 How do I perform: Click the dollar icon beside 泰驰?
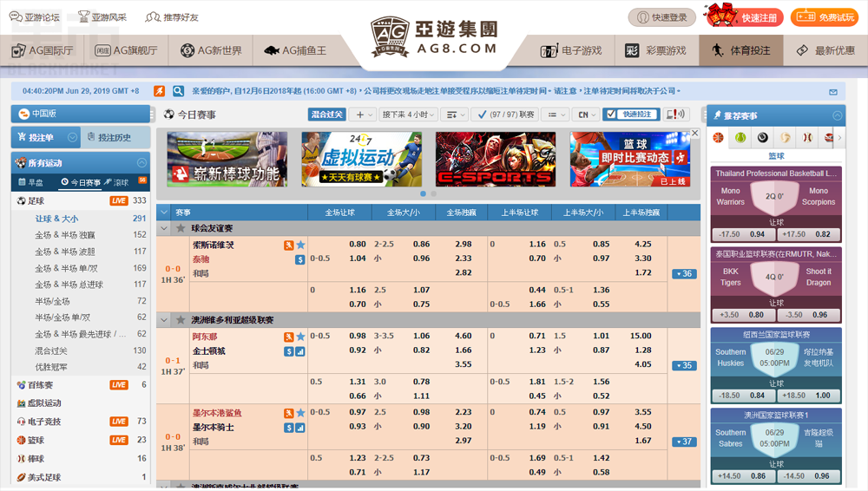[300, 259]
